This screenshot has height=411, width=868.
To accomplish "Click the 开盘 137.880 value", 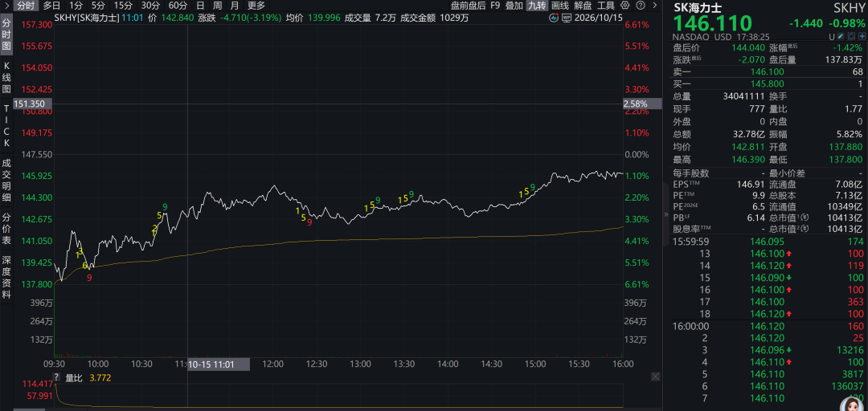I will (x=845, y=146).
